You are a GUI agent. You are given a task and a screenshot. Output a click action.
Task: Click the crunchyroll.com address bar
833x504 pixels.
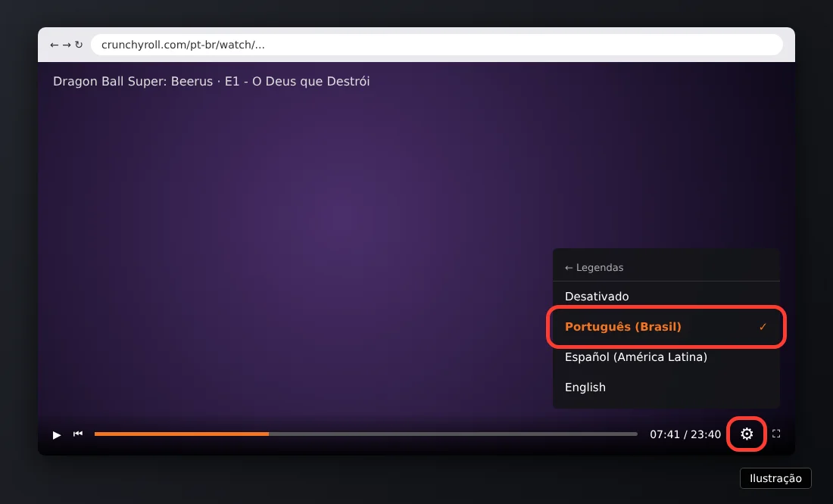click(x=437, y=45)
